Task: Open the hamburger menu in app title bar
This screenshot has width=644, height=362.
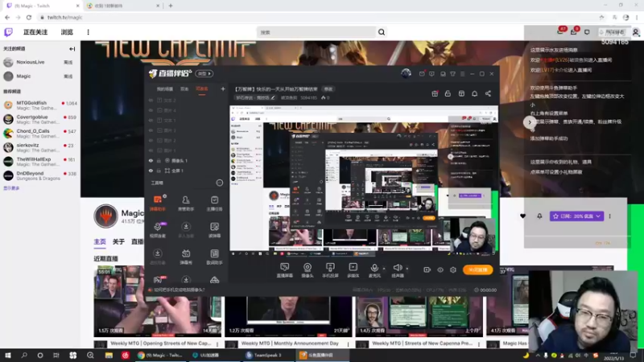Action: (462, 74)
